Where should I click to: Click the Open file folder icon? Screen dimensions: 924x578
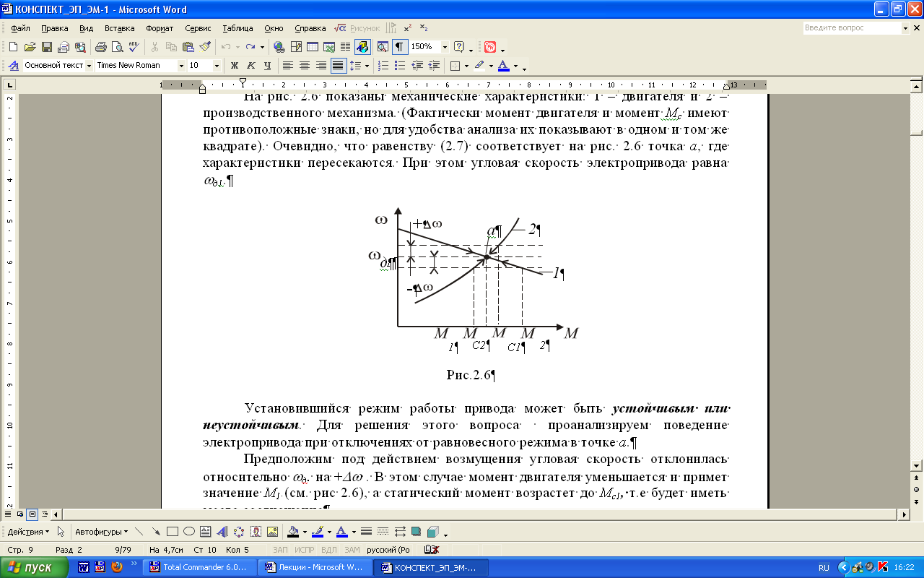point(30,47)
